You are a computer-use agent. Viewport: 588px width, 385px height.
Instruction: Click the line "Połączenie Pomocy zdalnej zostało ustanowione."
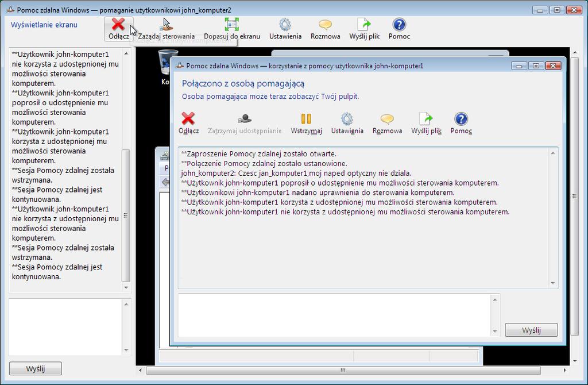(264, 164)
